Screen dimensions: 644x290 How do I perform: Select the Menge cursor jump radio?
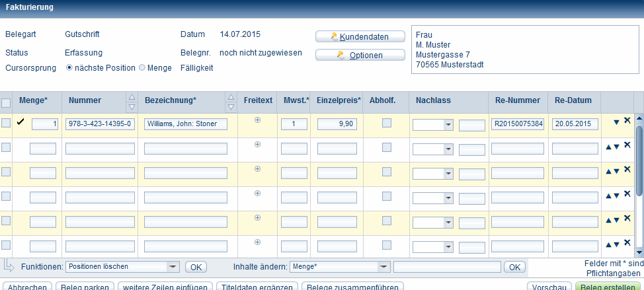click(142, 67)
